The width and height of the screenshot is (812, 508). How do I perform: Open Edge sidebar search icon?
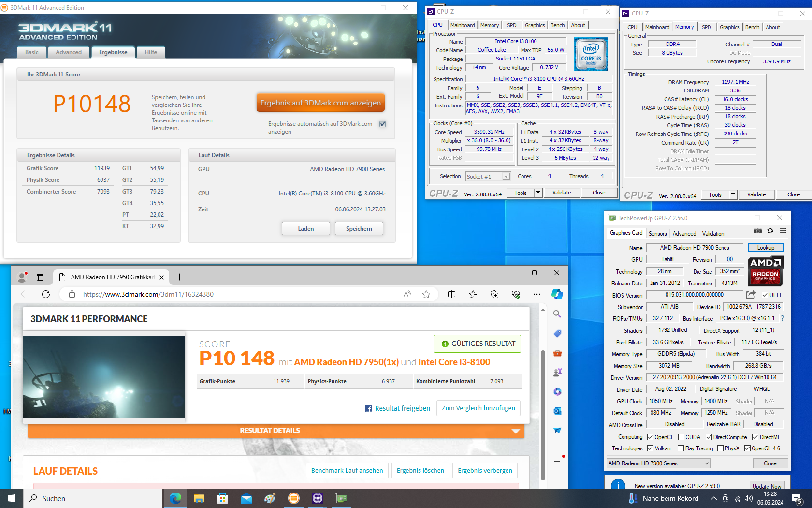(x=557, y=314)
